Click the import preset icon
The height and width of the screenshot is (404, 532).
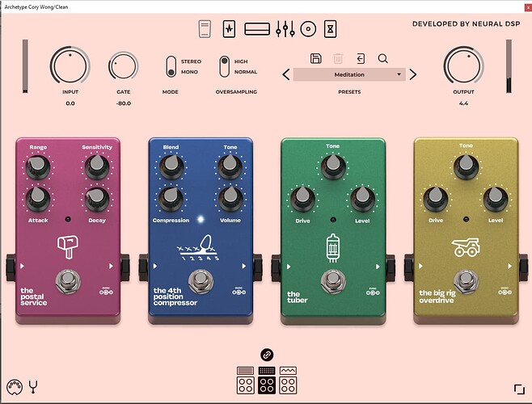(x=360, y=58)
